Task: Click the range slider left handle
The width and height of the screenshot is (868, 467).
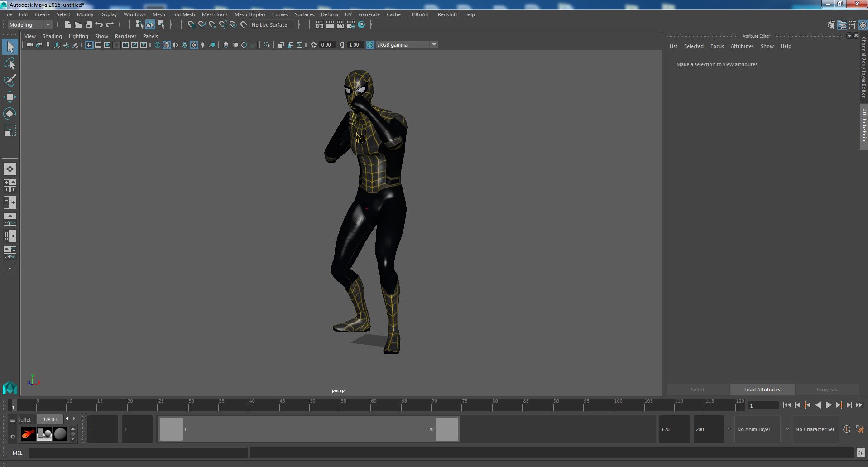Action: 172,429
